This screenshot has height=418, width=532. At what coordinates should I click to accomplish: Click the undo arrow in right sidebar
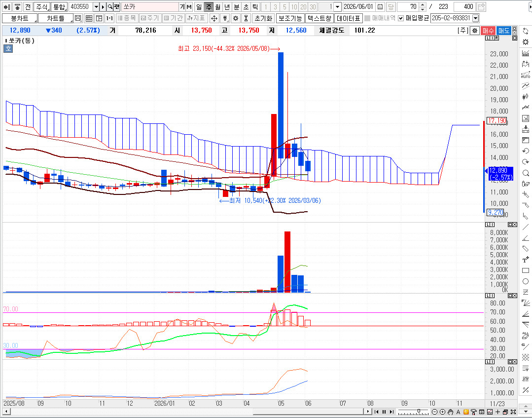point(526,151)
